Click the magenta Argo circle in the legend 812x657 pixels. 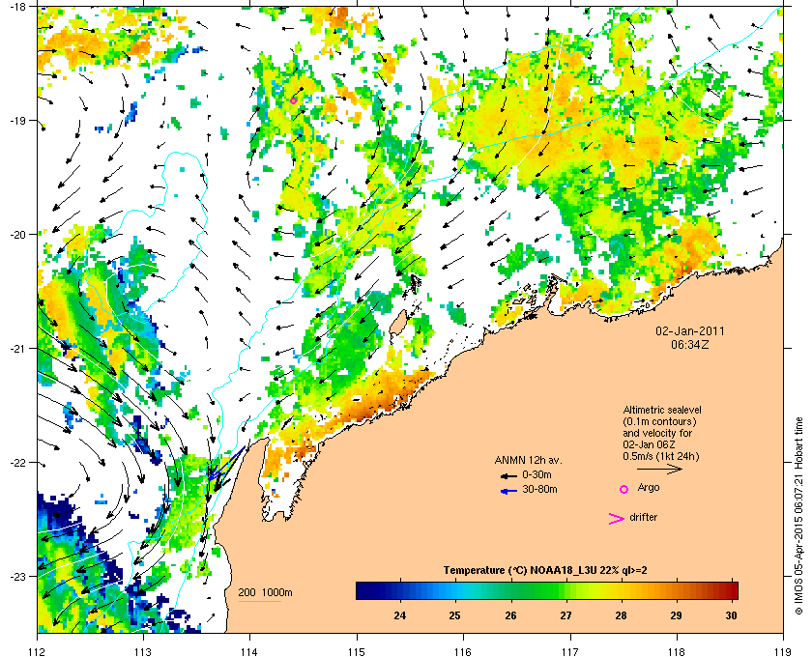(x=624, y=489)
